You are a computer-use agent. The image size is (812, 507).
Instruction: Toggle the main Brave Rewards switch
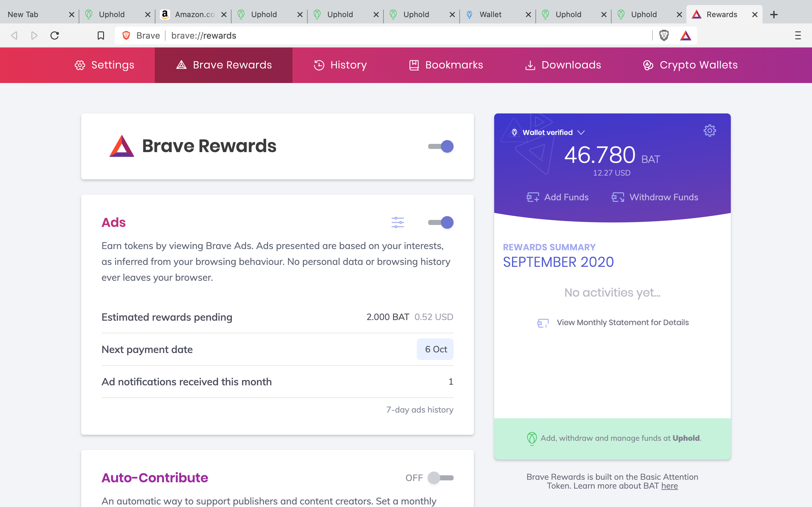(441, 146)
